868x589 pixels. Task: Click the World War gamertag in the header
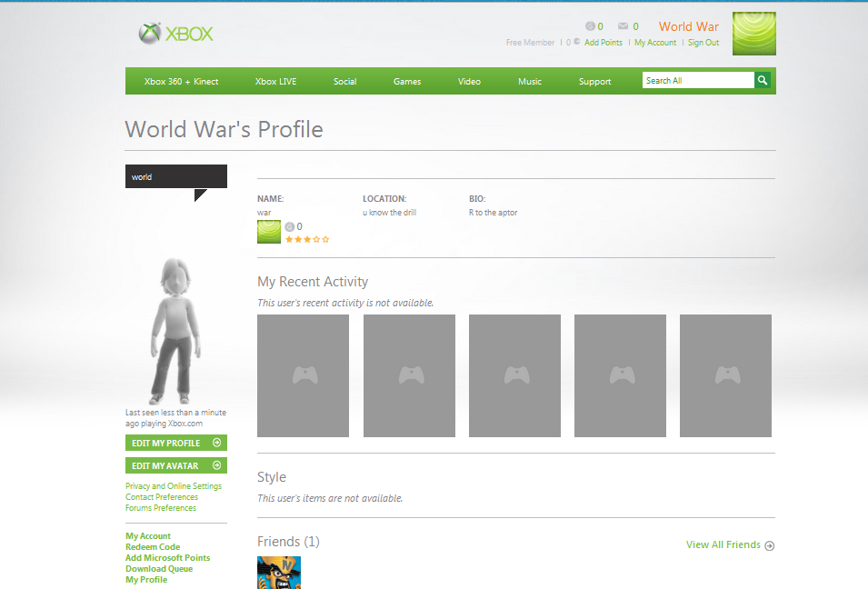(689, 26)
